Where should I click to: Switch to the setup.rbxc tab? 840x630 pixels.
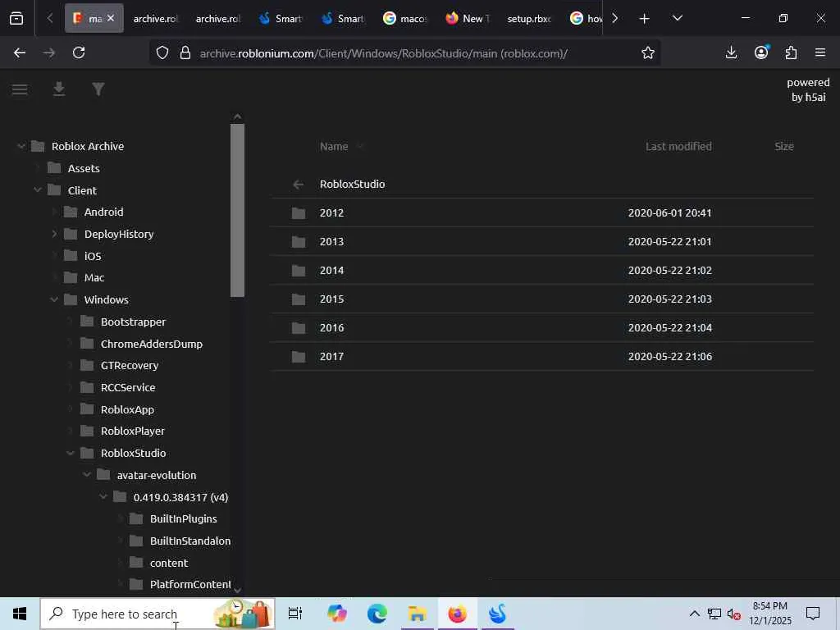pyautogui.click(x=529, y=19)
